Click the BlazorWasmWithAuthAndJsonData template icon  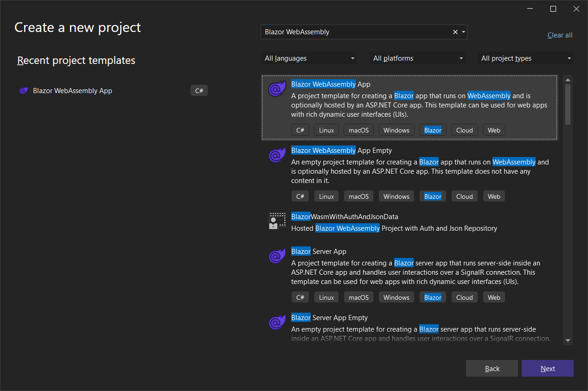(x=277, y=221)
